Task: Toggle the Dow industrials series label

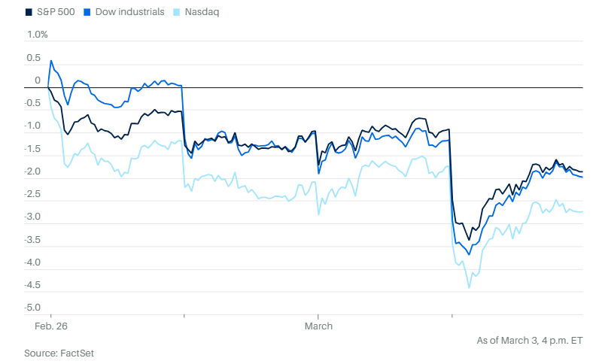Action: (x=129, y=12)
